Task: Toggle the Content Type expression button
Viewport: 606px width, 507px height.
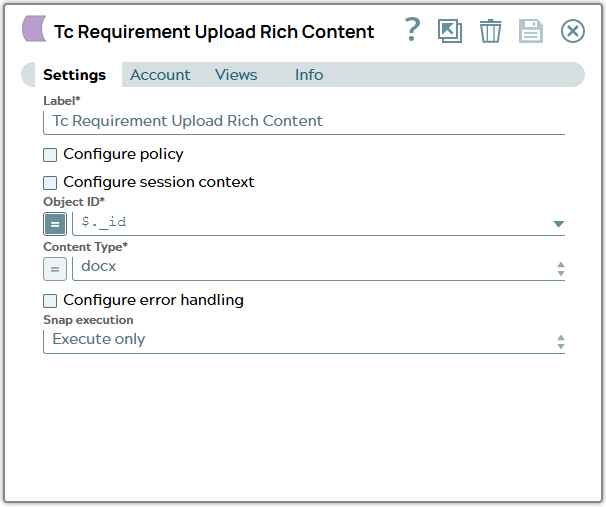Action: click(55, 269)
